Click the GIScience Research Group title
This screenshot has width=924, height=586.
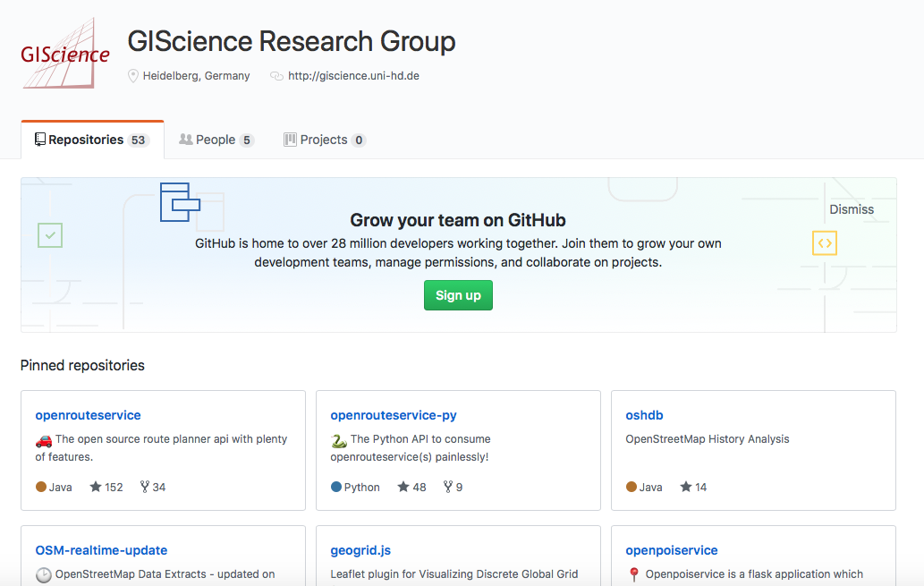pyautogui.click(x=292, y=41)
